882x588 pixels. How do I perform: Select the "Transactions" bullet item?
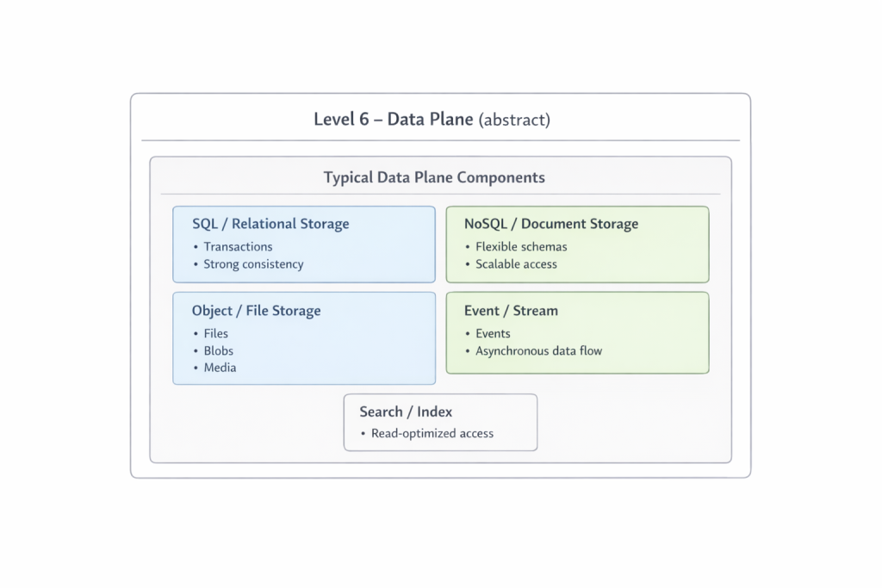tap(237, 246)
